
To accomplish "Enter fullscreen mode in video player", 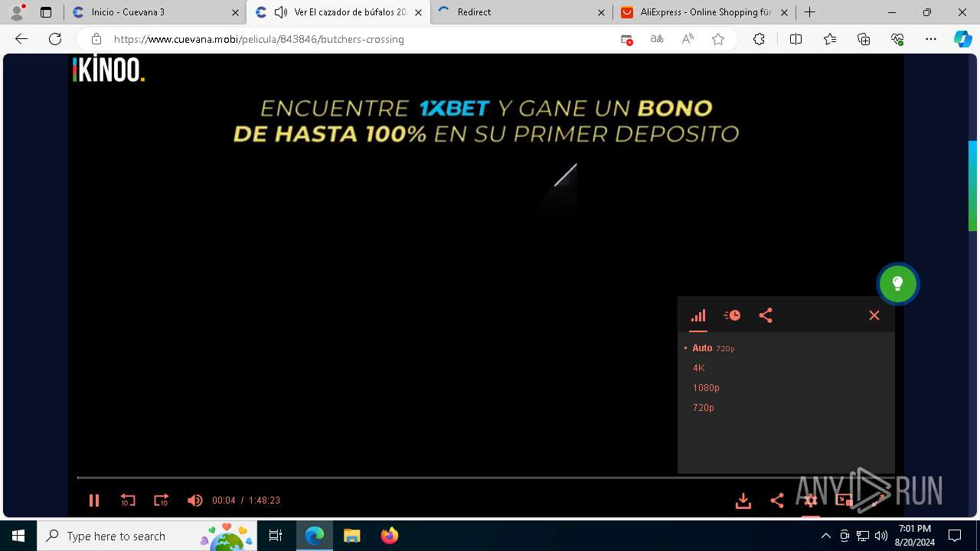I will tap(878, 500).
